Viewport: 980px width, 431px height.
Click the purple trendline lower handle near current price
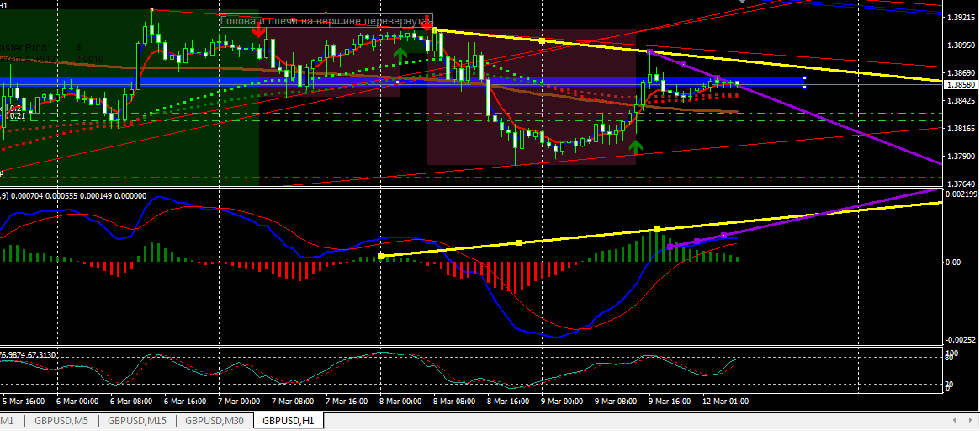pos(717,78)
